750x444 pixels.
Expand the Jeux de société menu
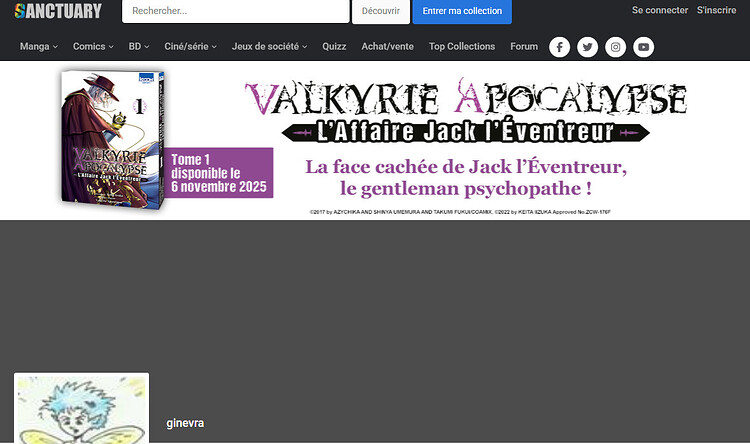269,47
